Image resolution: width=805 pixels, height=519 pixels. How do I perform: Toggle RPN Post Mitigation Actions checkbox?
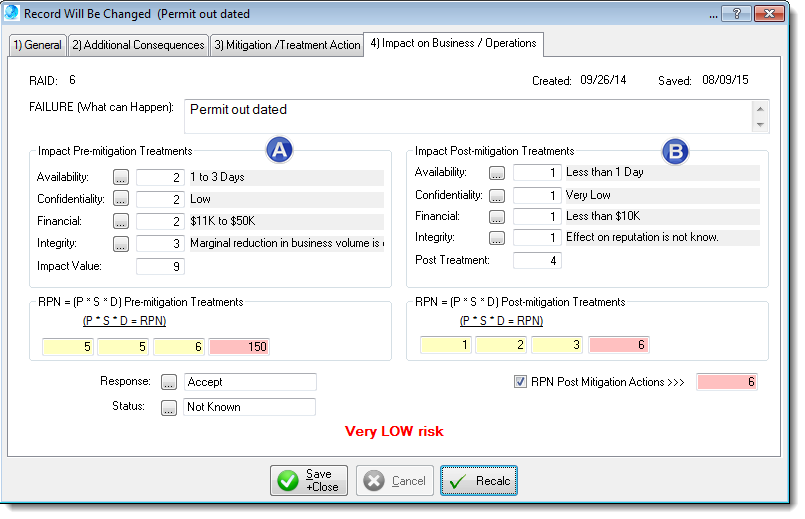pyautogui.click(x=520, y=381)
